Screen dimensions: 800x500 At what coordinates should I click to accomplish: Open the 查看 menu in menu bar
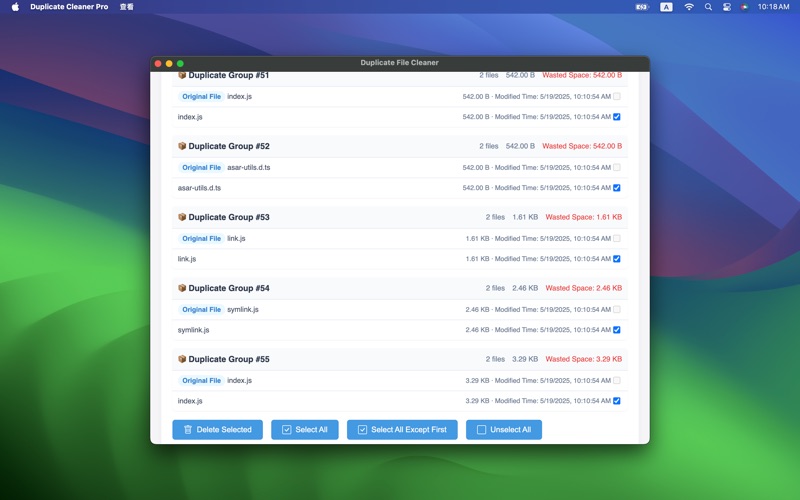coord(126,7)
